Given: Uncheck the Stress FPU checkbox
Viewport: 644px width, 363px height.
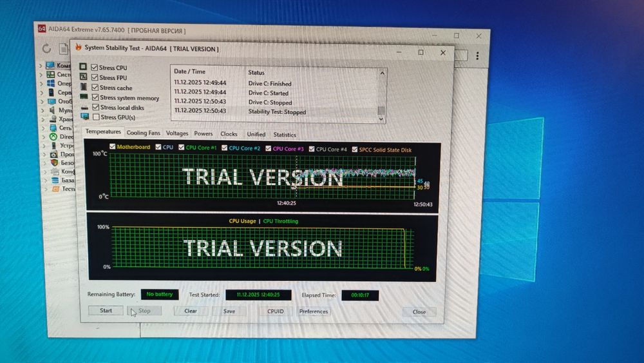Looking at the screenshot, I should pyautogui.click(x=95, y=77).
